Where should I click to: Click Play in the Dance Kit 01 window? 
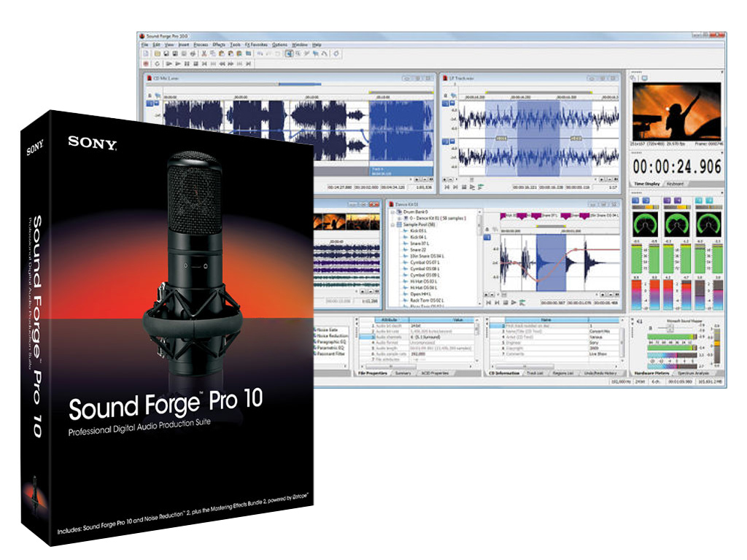coord(514,302)
